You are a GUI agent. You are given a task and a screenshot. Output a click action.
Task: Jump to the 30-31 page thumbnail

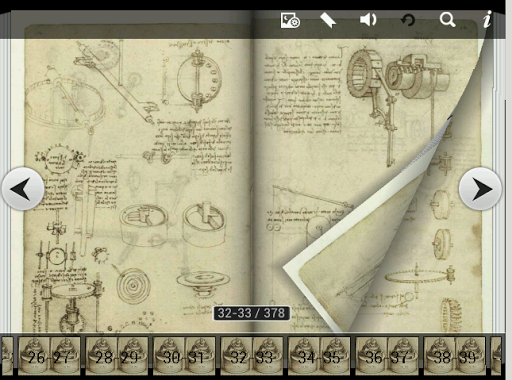[x=184, y=356]
